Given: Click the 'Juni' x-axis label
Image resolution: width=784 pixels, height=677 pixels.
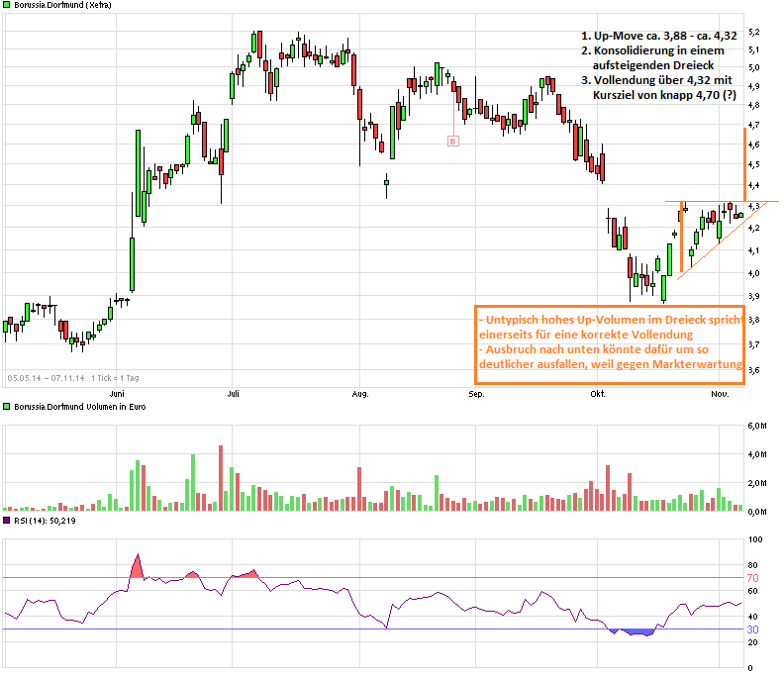Looking at the screenshot, I should coord(117,394).
